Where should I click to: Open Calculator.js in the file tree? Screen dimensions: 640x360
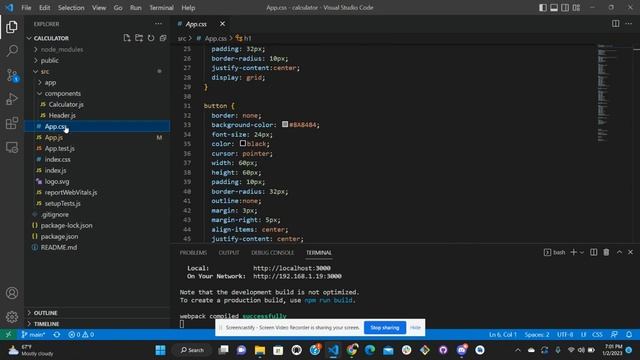(66, 104)
